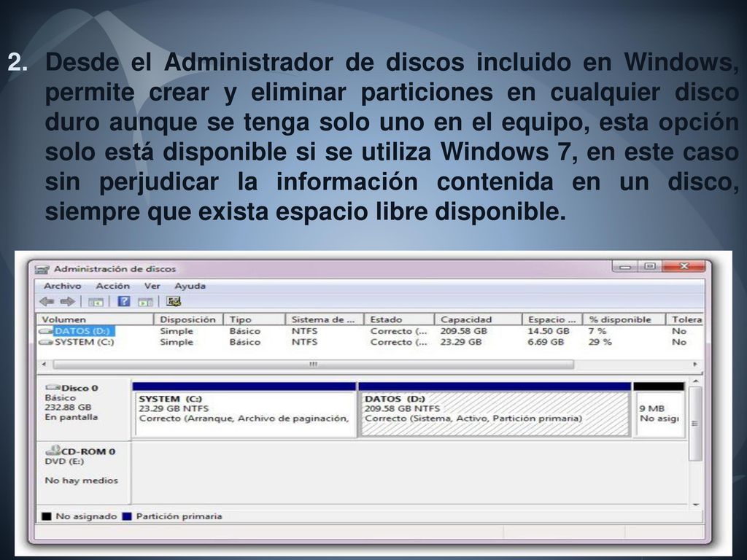Click the SYSTEM (C:) volume drive icon
This screenshot has width=747, height=560.
tap(46, 342)
